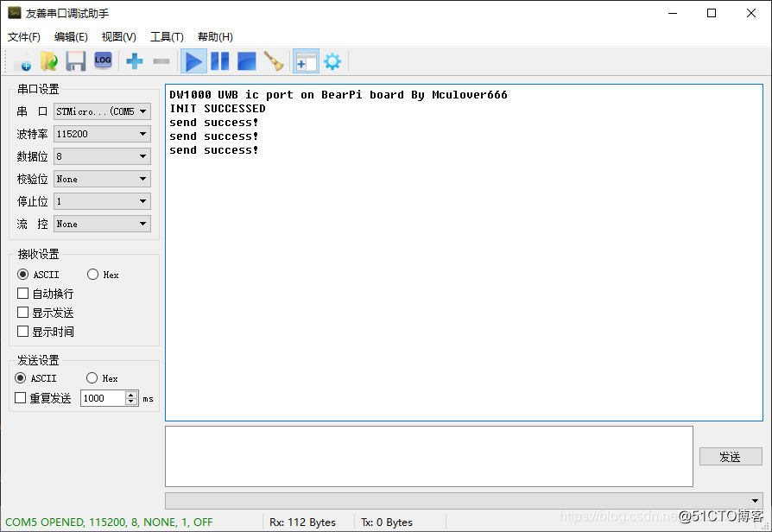Screen dimensions: 772x532
Task: Click the new file toolbar icon
Action: point(22,61)
